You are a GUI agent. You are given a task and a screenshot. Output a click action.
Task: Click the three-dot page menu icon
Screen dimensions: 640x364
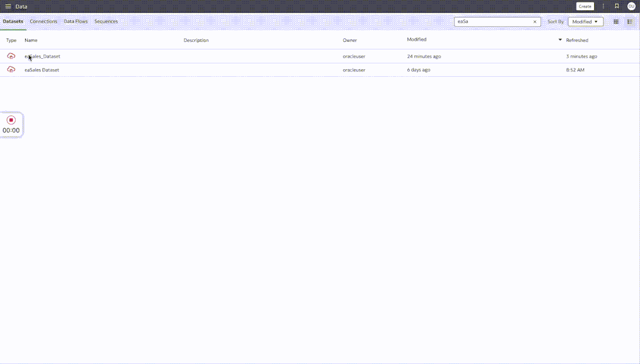pos(603,6)
